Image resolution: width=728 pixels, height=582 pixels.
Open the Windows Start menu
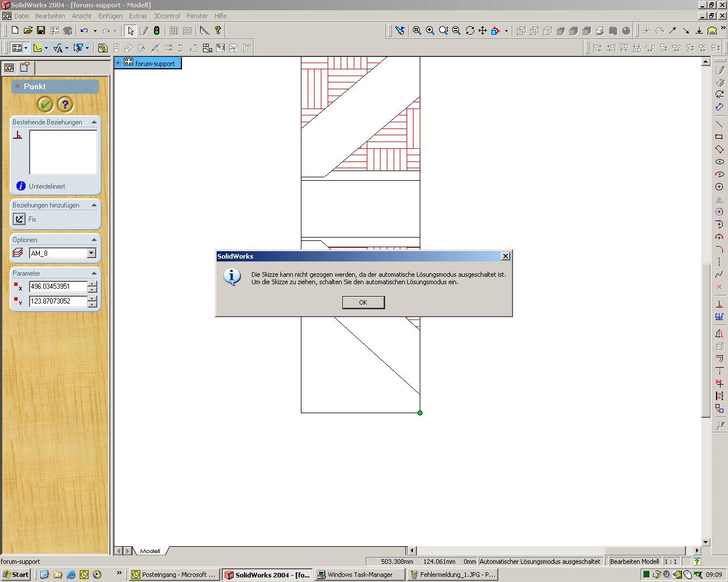click(x=15, y=575)
